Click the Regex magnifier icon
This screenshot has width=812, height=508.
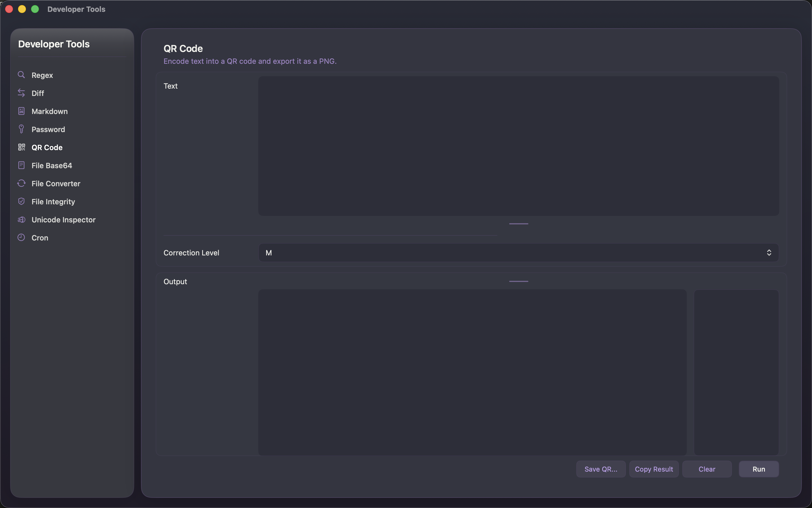pos(21,75)
